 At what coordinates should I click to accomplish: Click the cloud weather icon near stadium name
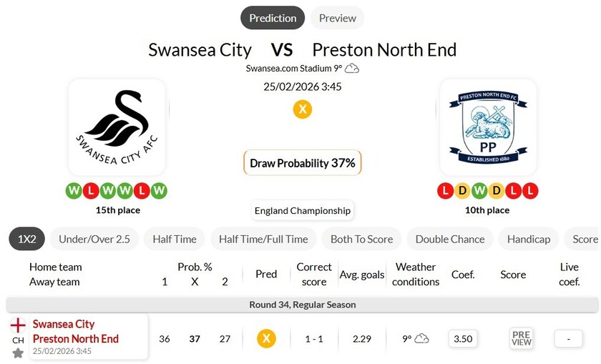(x=352, y=69)
